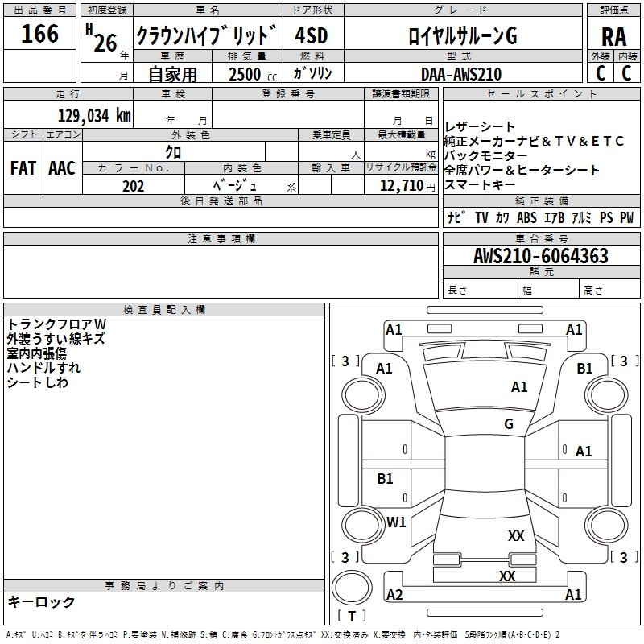This screenshot has width=644, height=644.
Task: Select the W1 repair mark on the diagram
Action: coord(396,522)
